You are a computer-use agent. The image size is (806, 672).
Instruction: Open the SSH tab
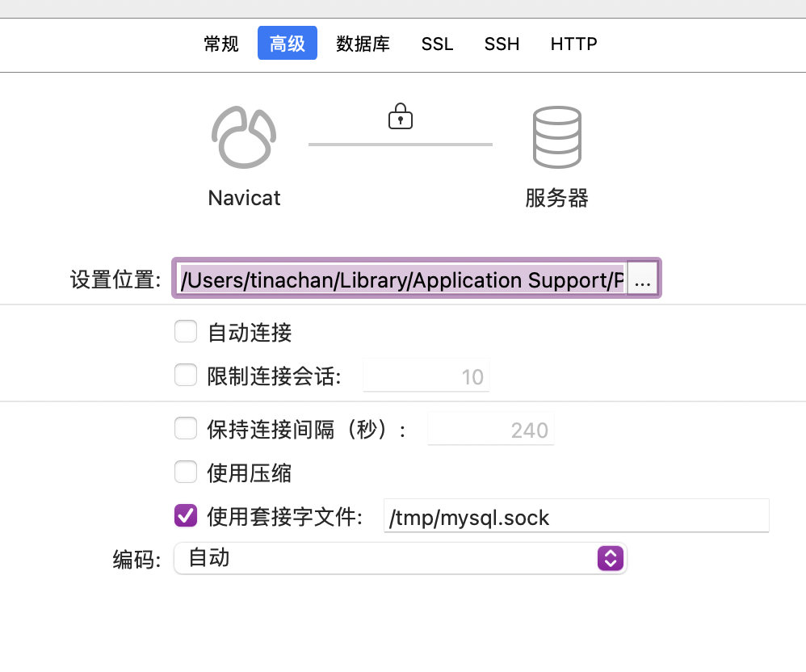click(502, 44)
